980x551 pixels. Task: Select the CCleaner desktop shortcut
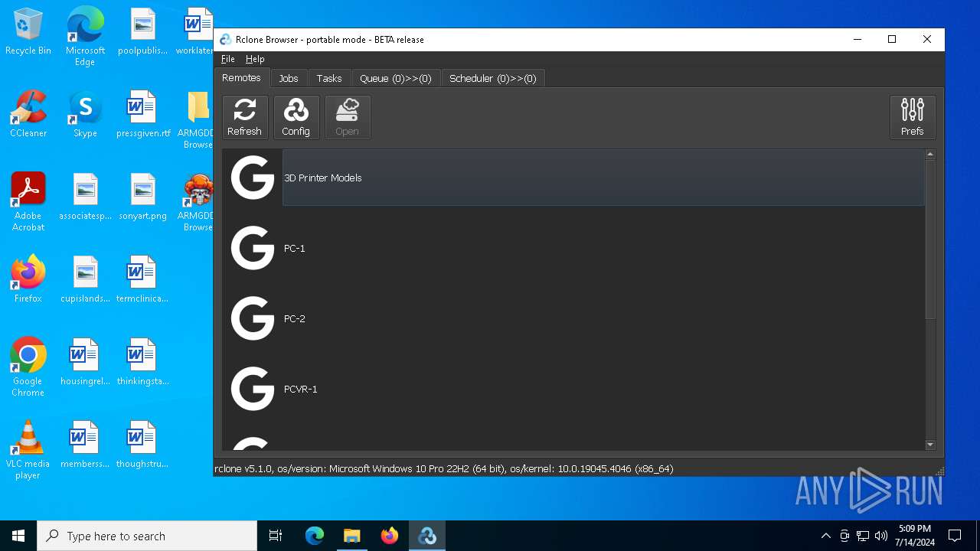[x=28, y=115]
